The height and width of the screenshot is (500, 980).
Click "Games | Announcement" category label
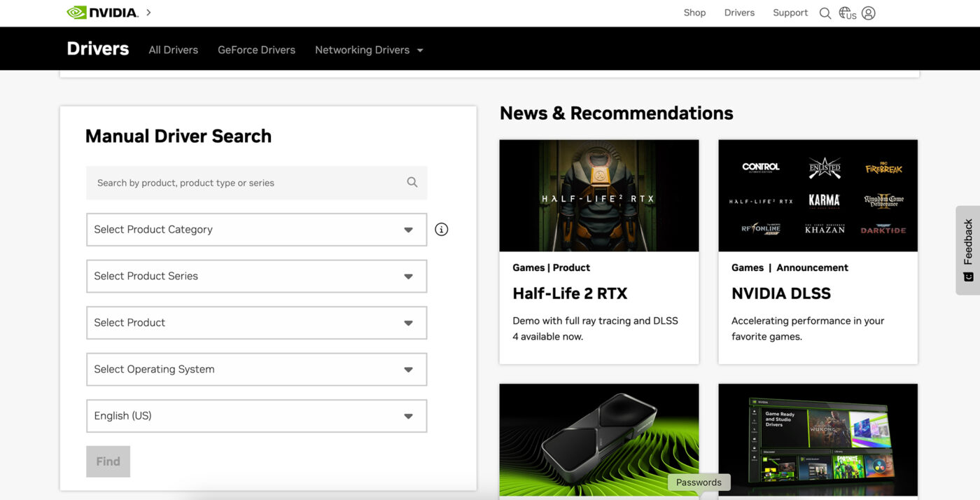tap(790, 268)
